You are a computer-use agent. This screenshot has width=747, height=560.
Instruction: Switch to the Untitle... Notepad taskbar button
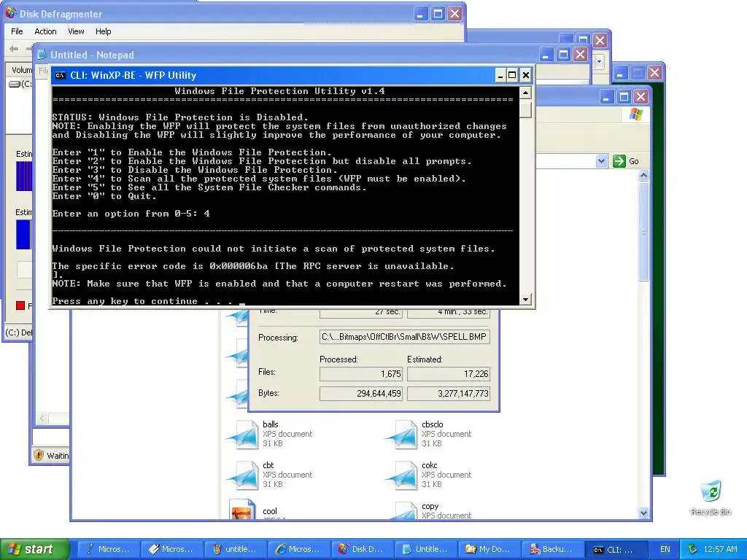pos(426,549)
